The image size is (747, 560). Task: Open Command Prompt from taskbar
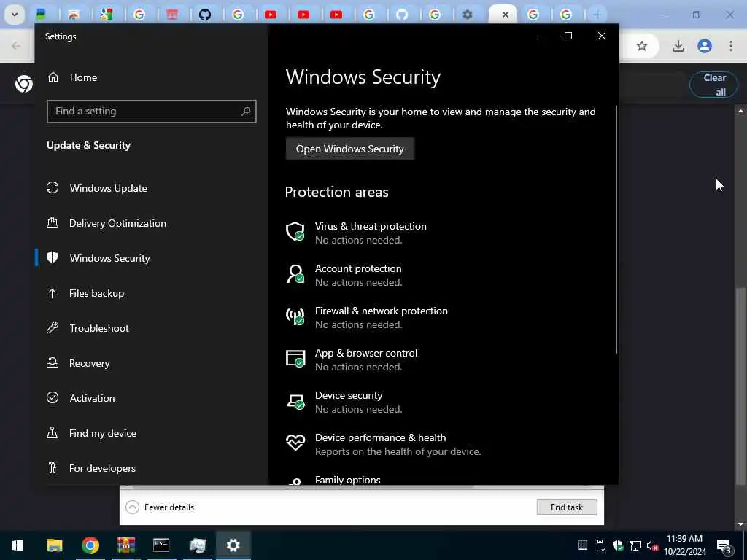coord(161,545)
